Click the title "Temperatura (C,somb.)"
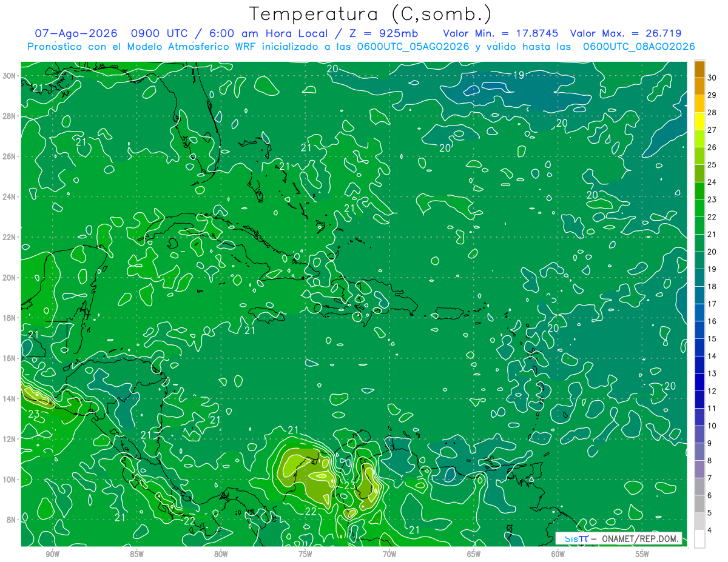Image resolution: width=728 pixels, height=562 pixels. coord(370,14)
